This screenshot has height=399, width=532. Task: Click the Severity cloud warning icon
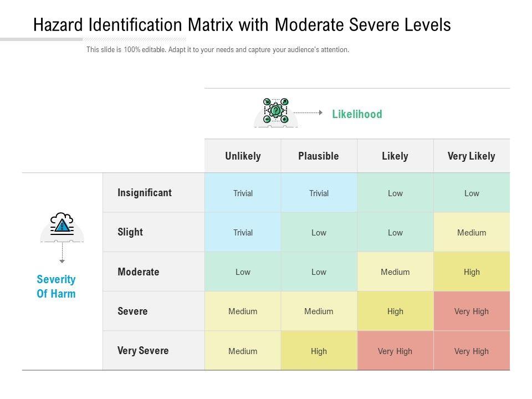(x=62, y=224)
